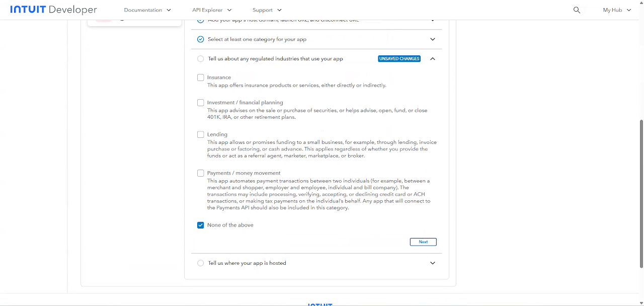Tick the Lending checkbox
Image resolution: width=644 pixels, height=306 pixels.
201,134
